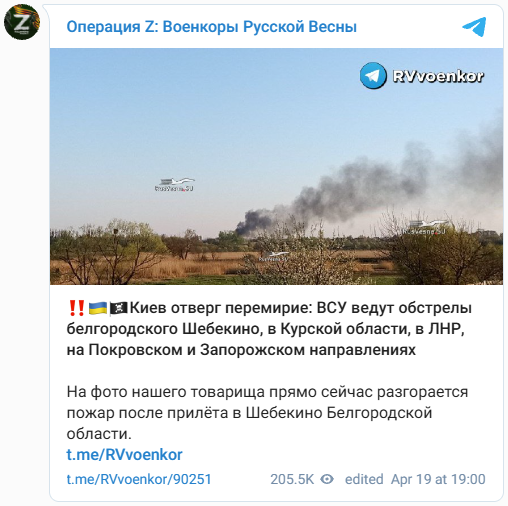508x506 pixels.
Task: Click the Telegram logo in the RVvoenkor watermark
Action: coord(373,76)
